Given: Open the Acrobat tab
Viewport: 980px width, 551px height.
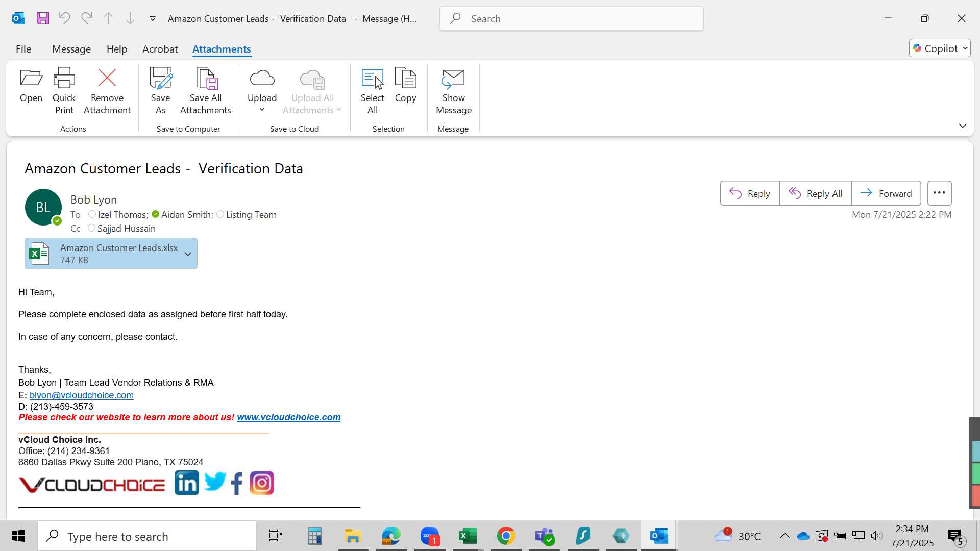Looking at the screenshot, I should coord(160,49).
